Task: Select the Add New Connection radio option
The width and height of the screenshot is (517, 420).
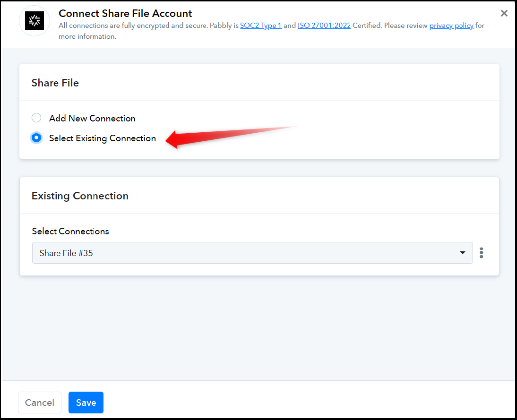Action: [36, 118]
